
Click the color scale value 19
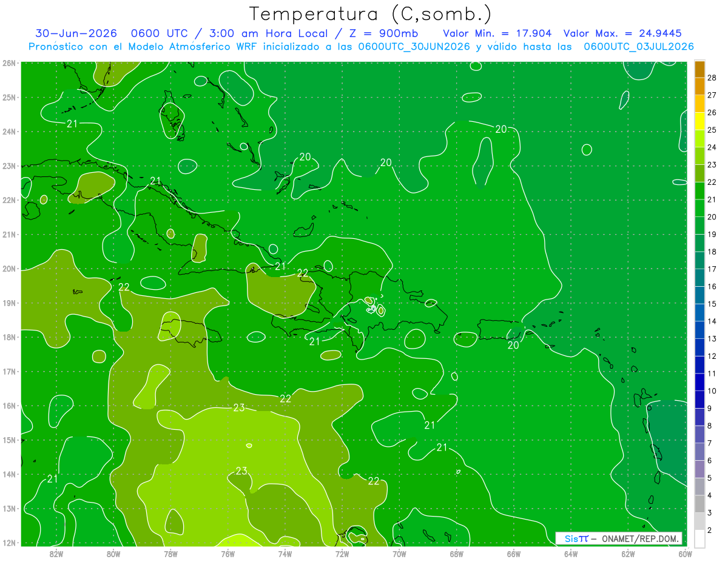(x=712, y=234)
